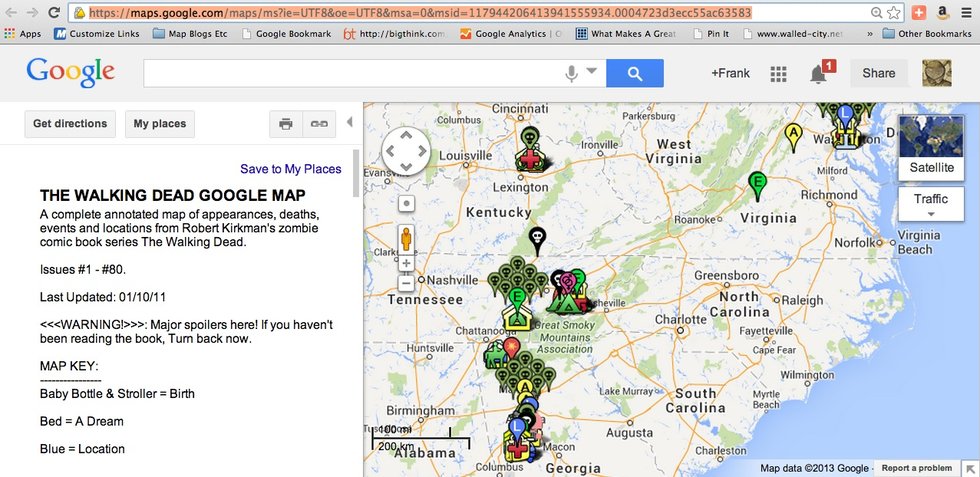Viewport: 980px width, 477px height.
Task: Open the Pin It bookmark
Action: (711, 34)
